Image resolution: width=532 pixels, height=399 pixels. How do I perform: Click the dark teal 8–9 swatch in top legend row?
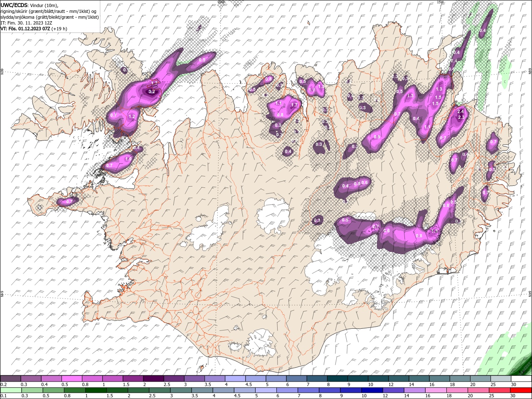click(x=337, y=379)
